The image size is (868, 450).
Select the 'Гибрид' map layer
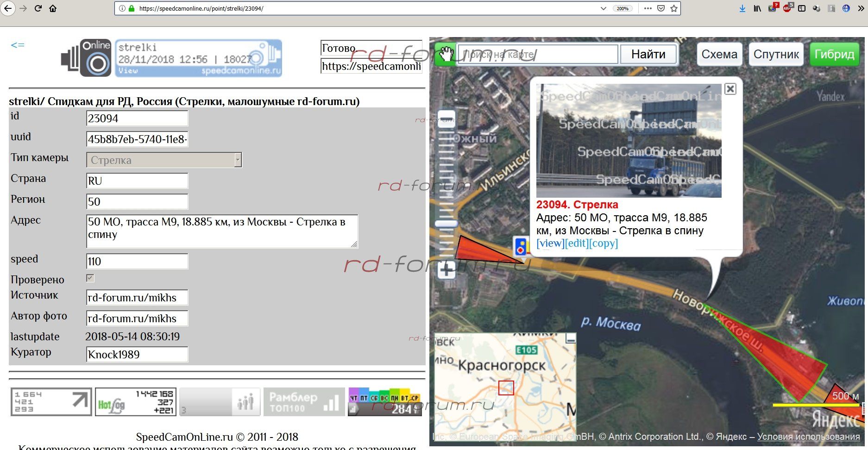coord(834,55)
